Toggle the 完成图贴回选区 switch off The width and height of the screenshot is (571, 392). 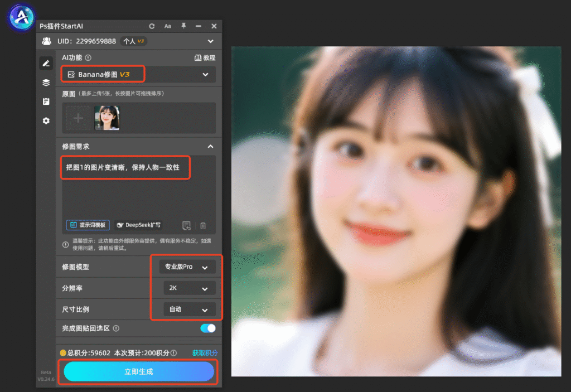tap(208, 328)
